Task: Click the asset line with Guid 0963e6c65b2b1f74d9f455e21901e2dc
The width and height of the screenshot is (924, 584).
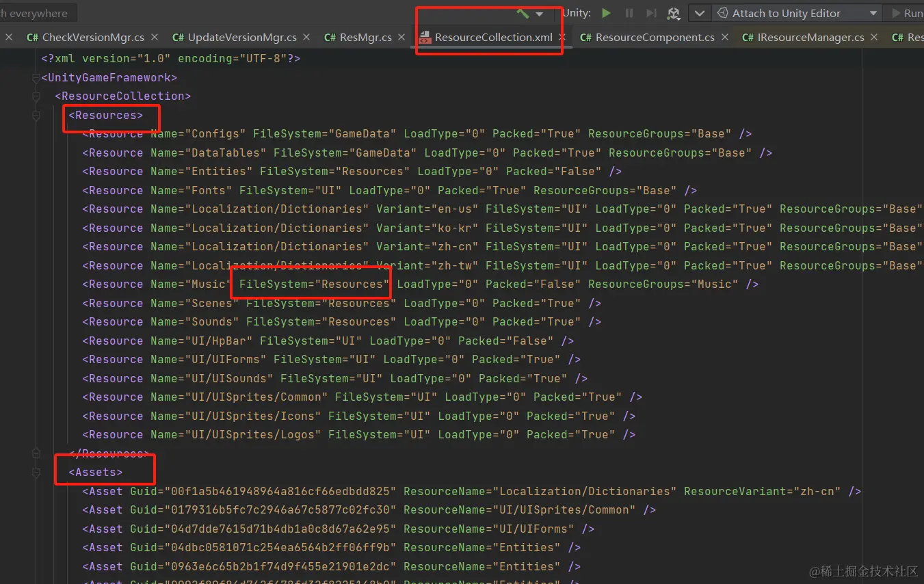Action: click(332, 567)
